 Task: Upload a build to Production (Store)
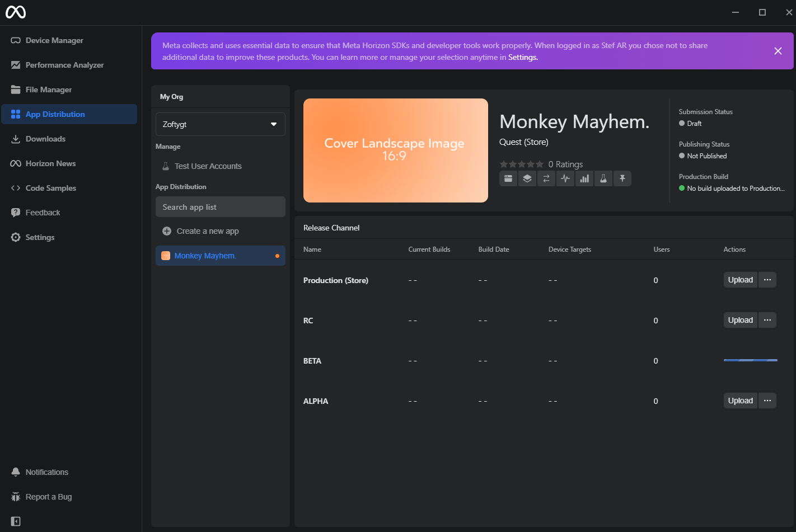tap(740, 280)
